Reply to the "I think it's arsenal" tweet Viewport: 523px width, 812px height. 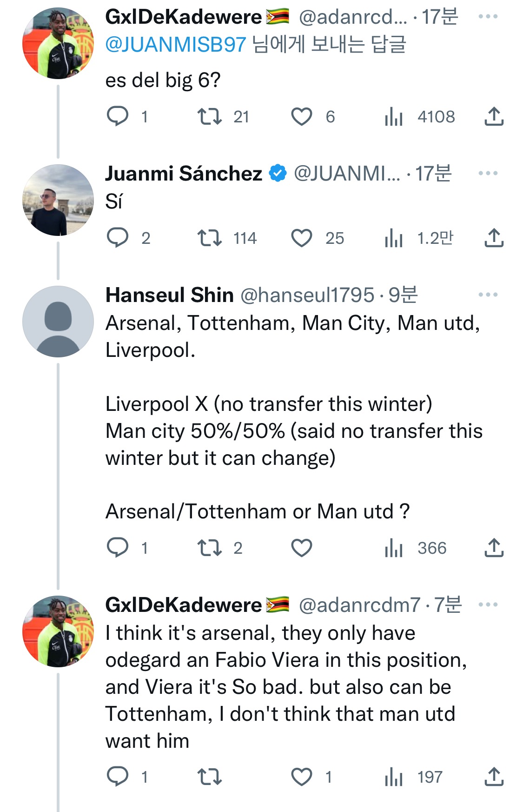[118, 776]
